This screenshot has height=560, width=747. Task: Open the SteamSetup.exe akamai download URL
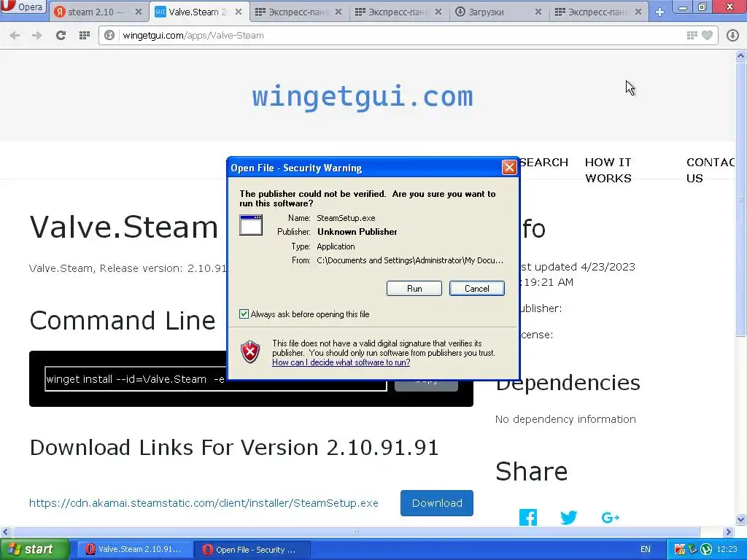click(204, 503)
